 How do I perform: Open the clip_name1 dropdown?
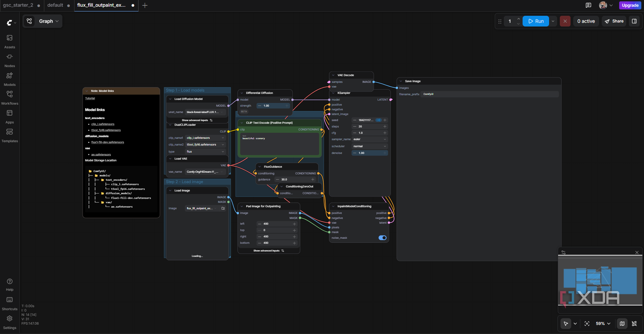point(205,138)
